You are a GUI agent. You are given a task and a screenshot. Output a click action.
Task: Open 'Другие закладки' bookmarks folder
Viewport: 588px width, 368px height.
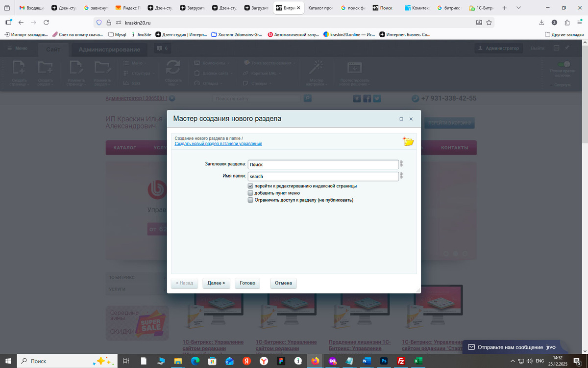564,35
